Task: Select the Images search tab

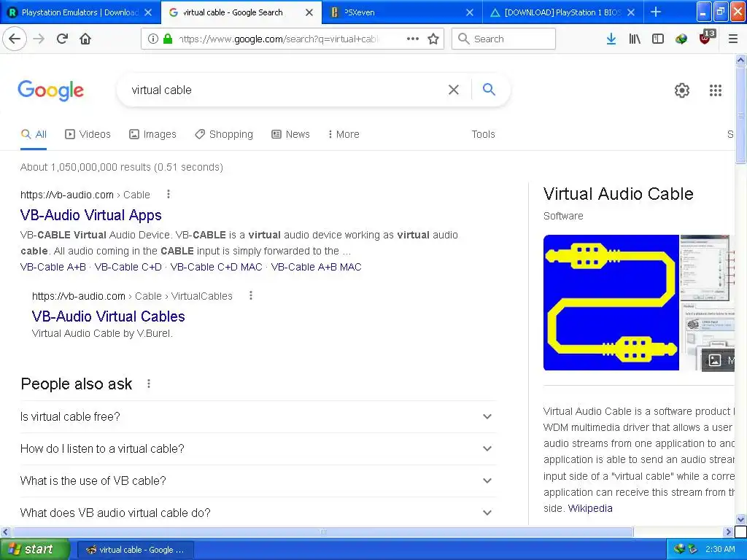Action: click(x=152, y=134)
